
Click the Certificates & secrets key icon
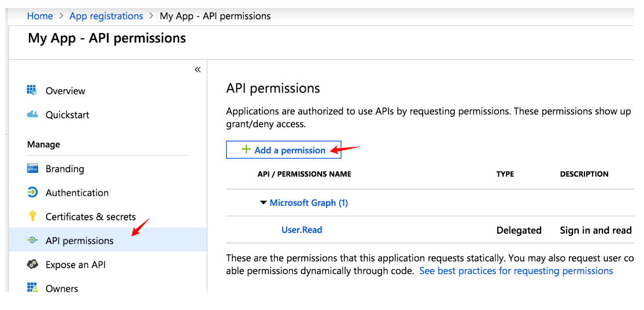[32, 216]
